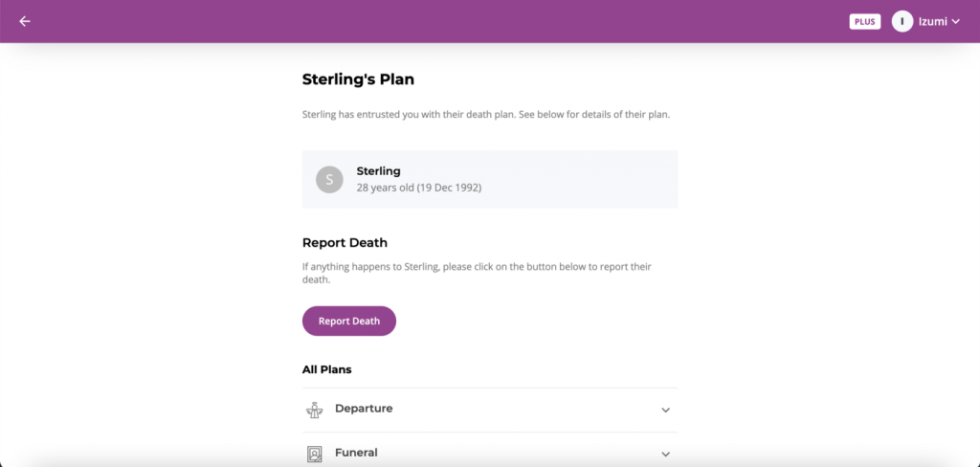
Task: Click the Report Death section heading
Action: coord(345,242)
